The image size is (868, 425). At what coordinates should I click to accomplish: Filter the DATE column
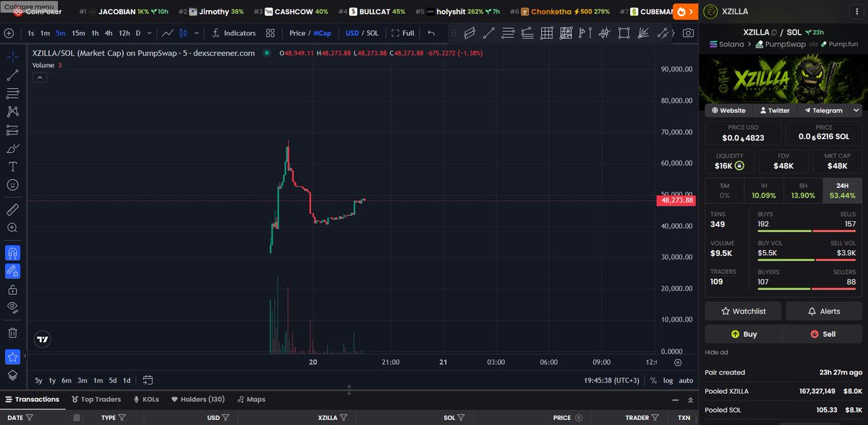pyautogui.click(x=31, y=418)
